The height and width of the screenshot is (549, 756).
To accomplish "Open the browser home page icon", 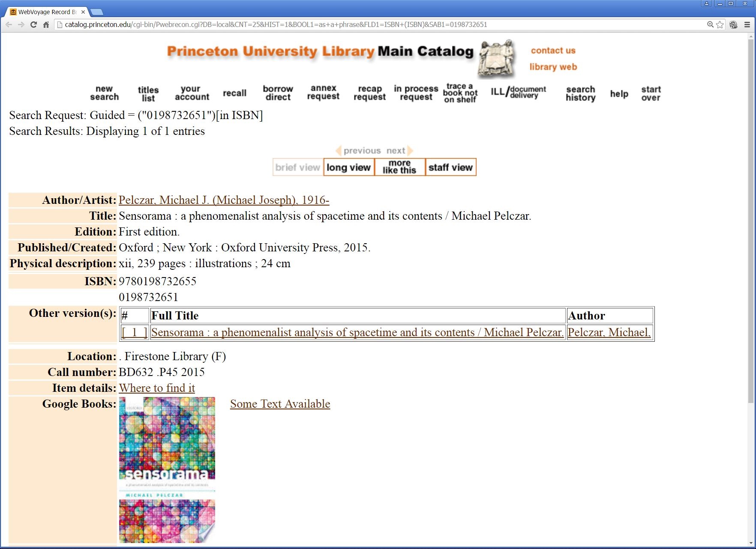I will click(x=46, y=25).
